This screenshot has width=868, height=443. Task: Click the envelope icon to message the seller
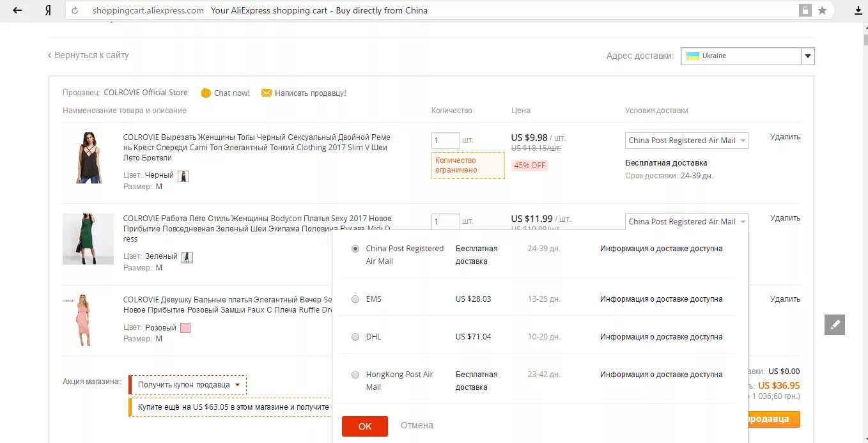click(x=267, y=93)
